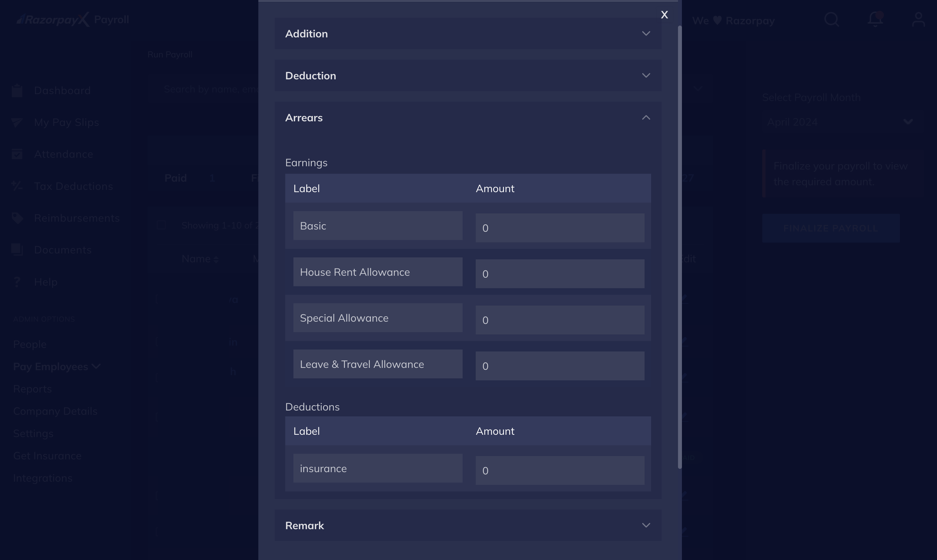Click the Tax Deductions sidebar icon
The width and height of the screenshot is (937, 560).
tap(17, 186)
